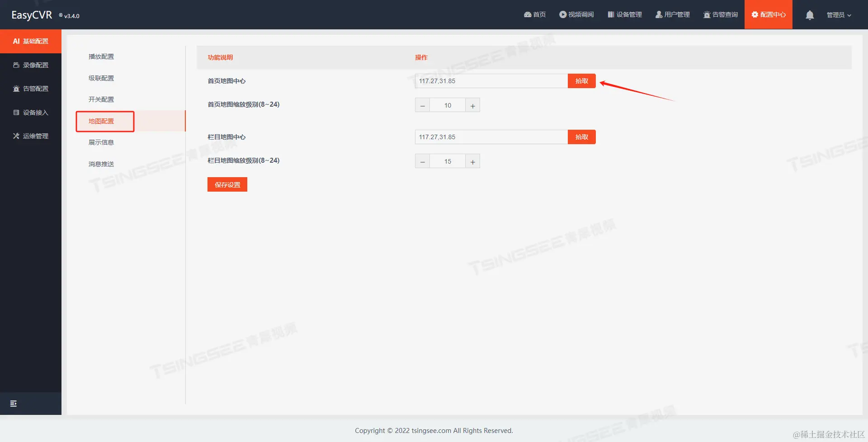Increase 栏目地图缩放级别 with plus button
This screenshot has height=442, width=868.
(472, 161)
